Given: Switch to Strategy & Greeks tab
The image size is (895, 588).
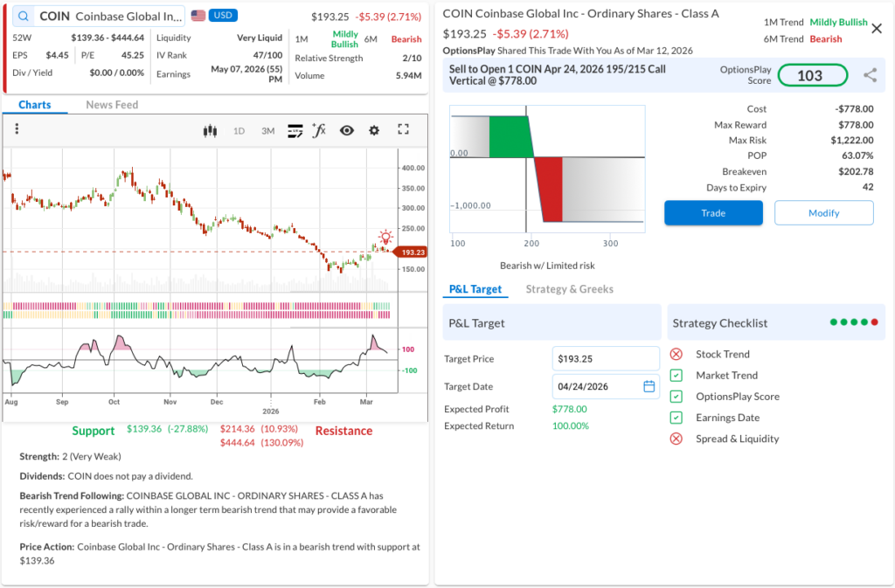Looking at the screenshot, I should click(569, 289).
